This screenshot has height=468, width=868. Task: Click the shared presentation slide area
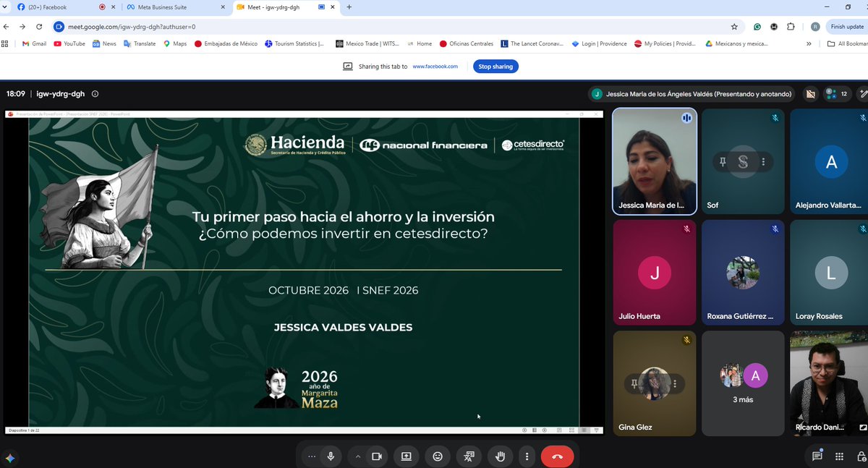tap(304, 272)
